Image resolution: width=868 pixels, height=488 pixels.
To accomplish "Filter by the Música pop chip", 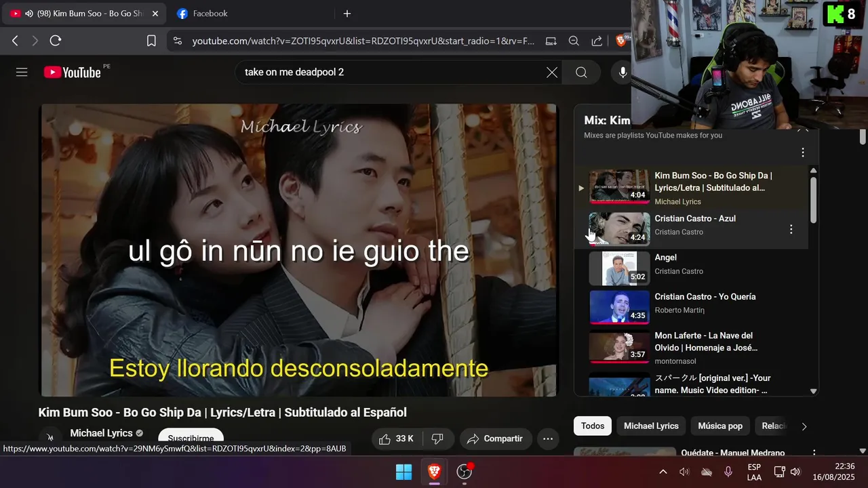I will (x=720, y=426).
